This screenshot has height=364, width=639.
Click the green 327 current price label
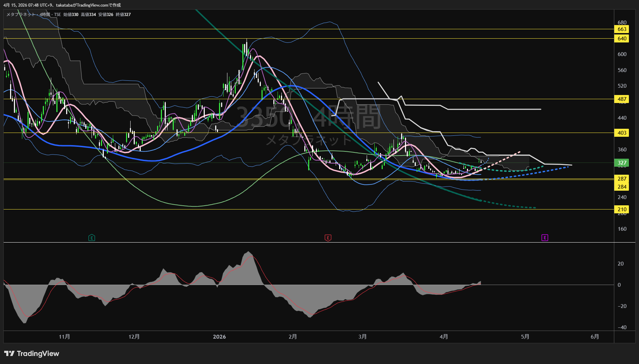[622, 163]
